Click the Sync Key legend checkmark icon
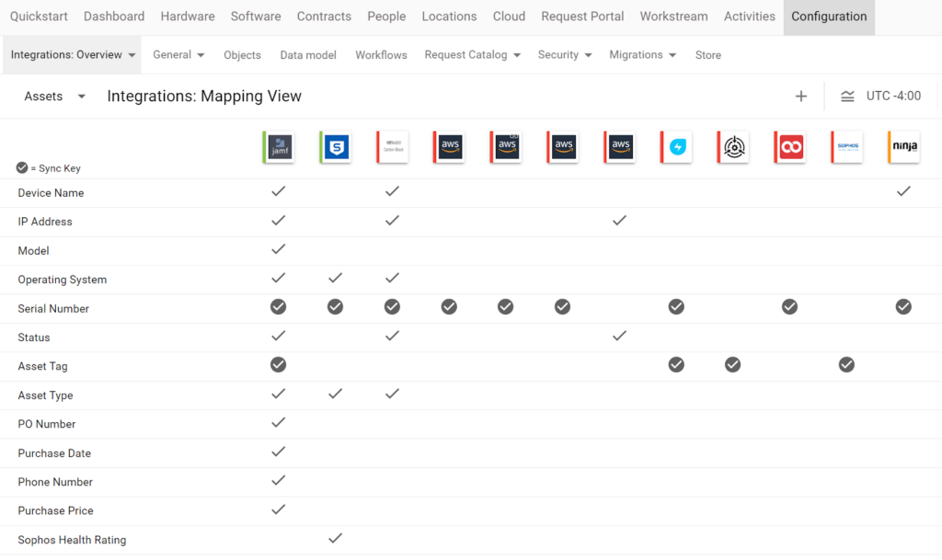 (22, 168)
